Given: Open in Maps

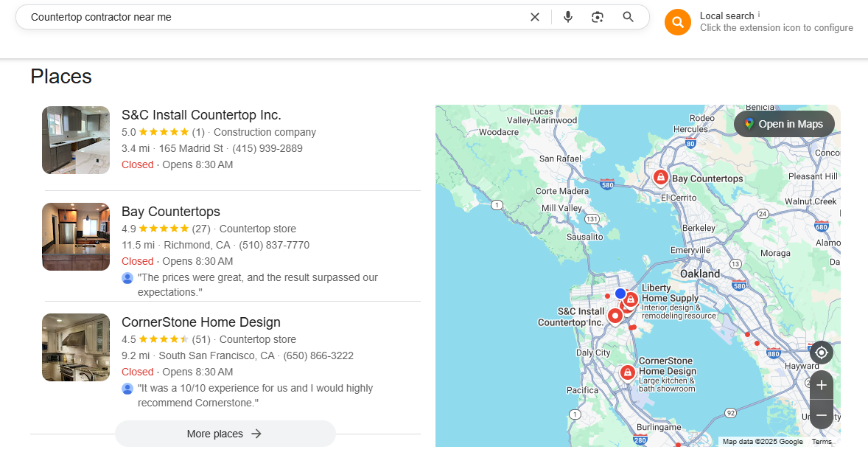Looking at the screenshot, I should click(784, 124).
